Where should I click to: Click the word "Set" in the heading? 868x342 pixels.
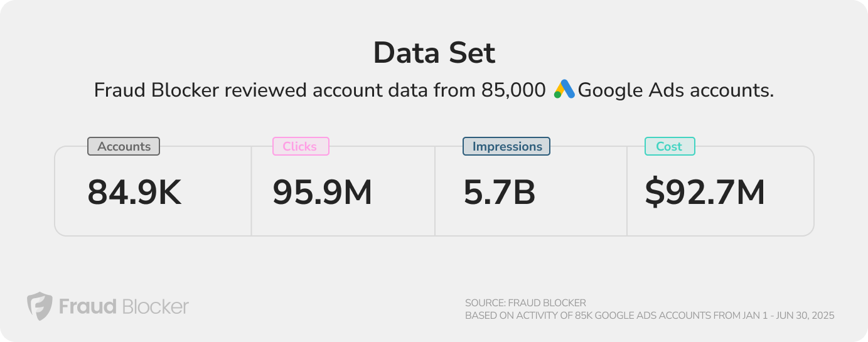pyautogui.click(x=471, y=53)
